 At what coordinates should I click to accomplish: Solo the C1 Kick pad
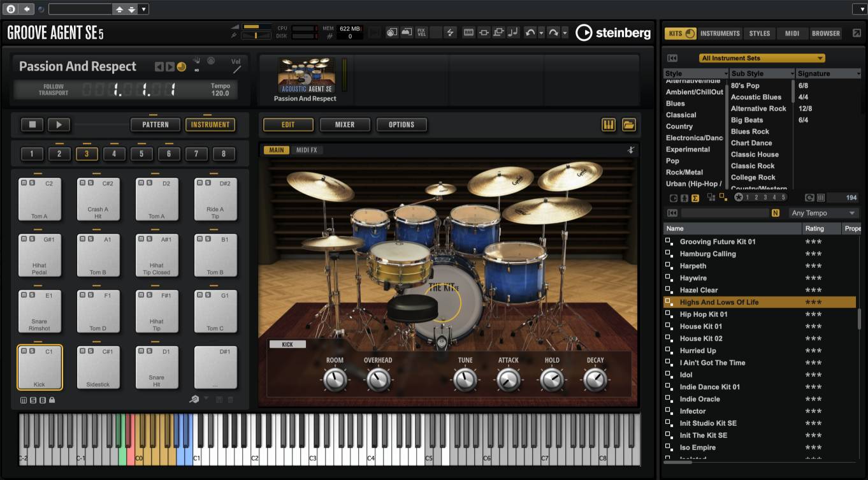[x=31, y=351]
